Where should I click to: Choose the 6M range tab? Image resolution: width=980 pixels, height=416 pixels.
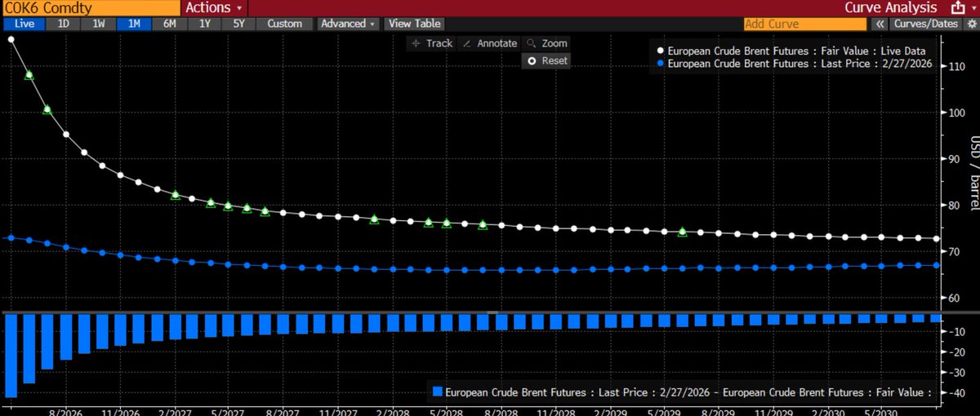pyautogui.click(x=169, y=24)
